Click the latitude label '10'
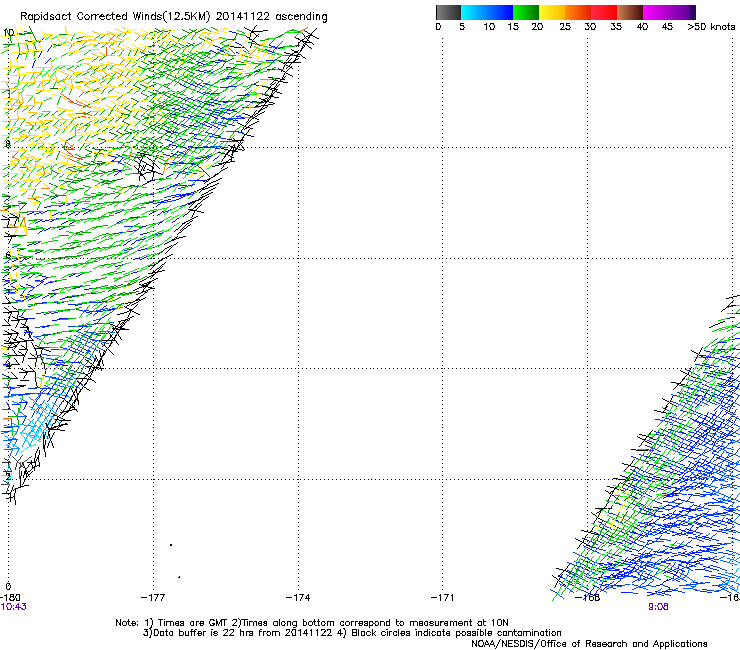740x650 pixels. tap(8, 33)
